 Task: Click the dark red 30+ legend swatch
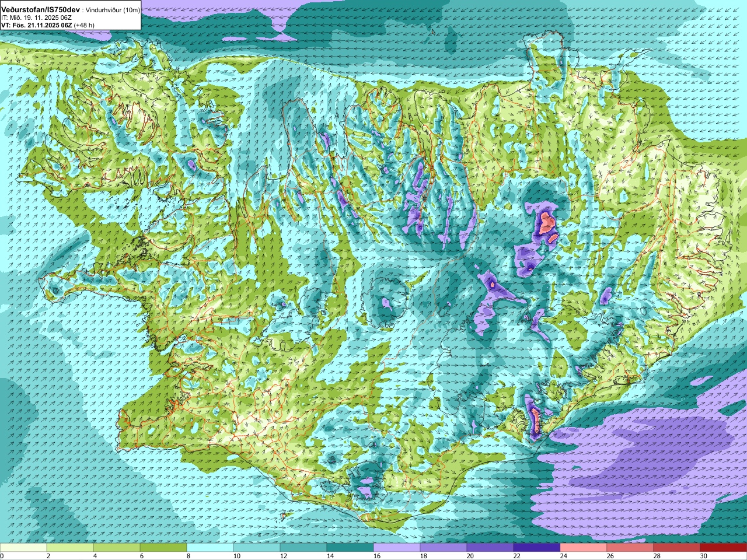click(724, 548)
